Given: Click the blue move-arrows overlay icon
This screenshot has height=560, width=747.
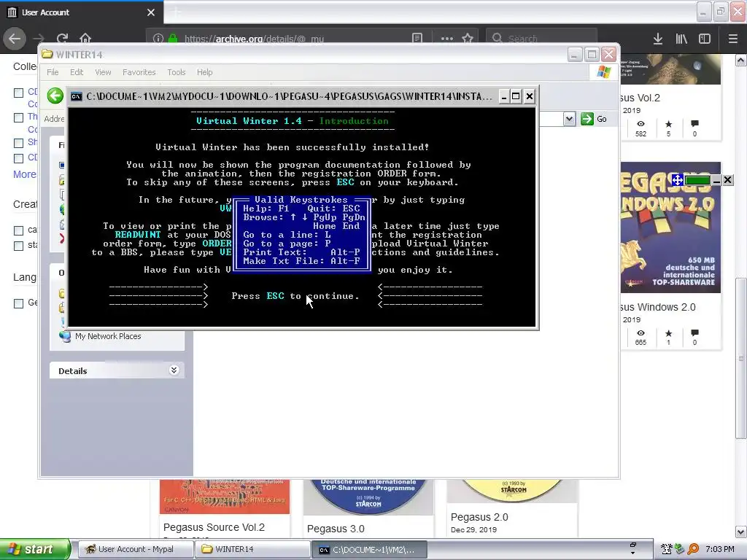Looking at the screenshot, I should (677, 180).
